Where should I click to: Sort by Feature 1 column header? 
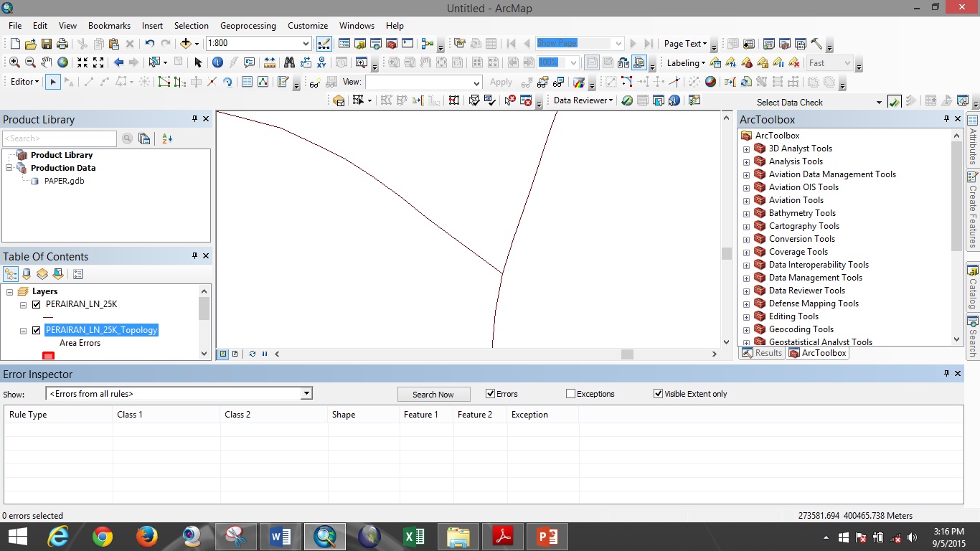point(426,415)
